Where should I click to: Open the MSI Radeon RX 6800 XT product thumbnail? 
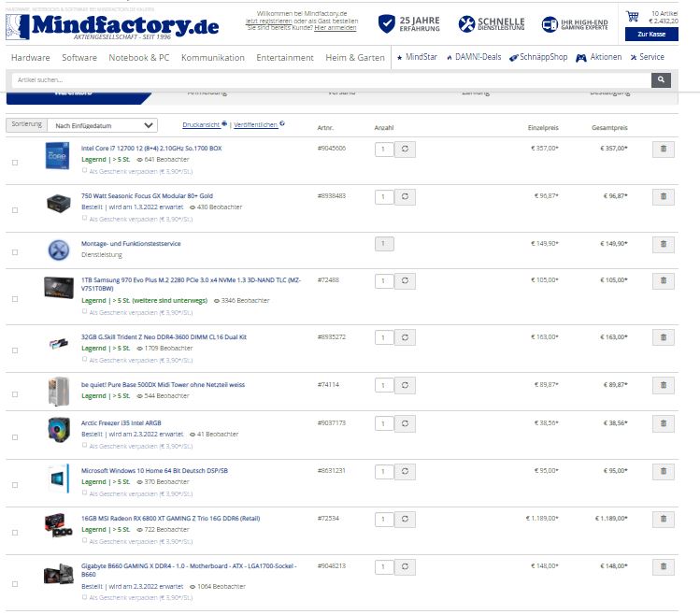click(x=59, y=525)
